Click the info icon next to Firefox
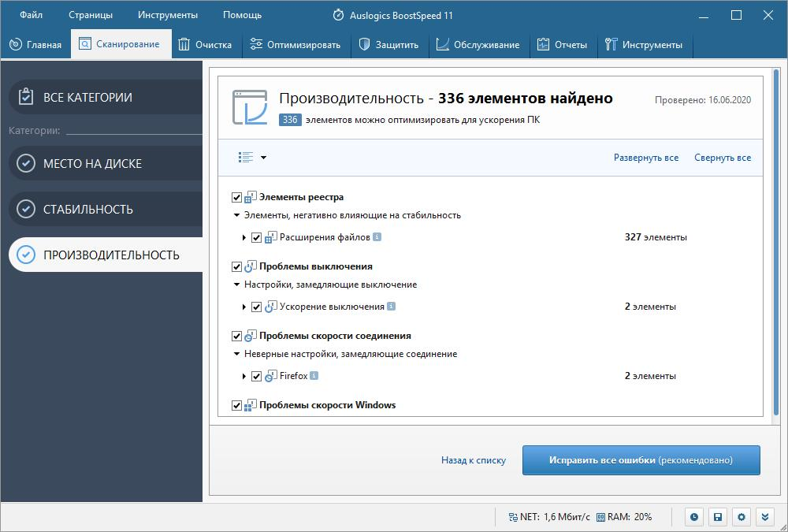The image size is (788, 532). pyautogui.click(x=314, y=376)
